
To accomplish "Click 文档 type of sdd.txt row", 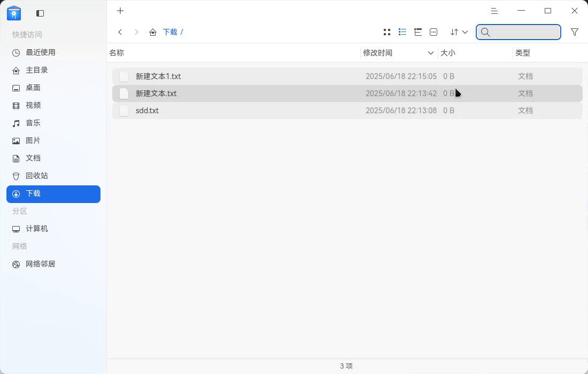I will click(x=525, y=111).
